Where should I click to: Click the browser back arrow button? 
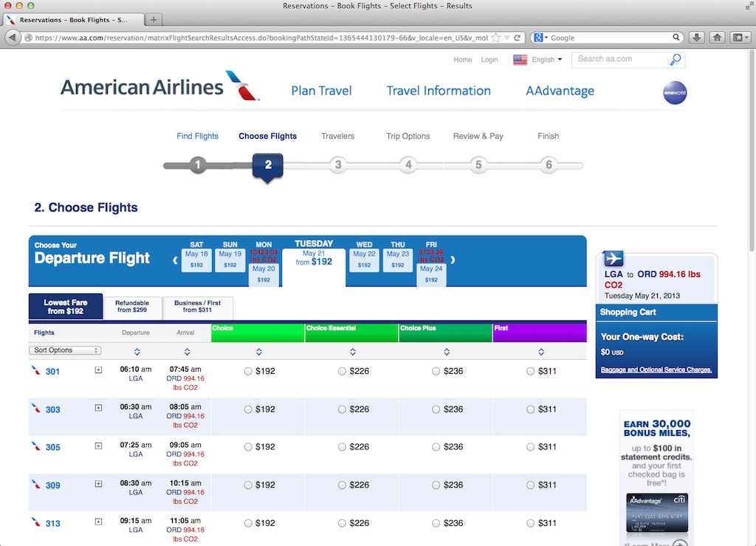pyautogui.click(x=13, y=38)
